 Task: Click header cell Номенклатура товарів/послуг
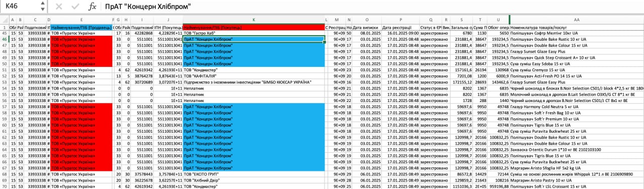click(577, 27)
